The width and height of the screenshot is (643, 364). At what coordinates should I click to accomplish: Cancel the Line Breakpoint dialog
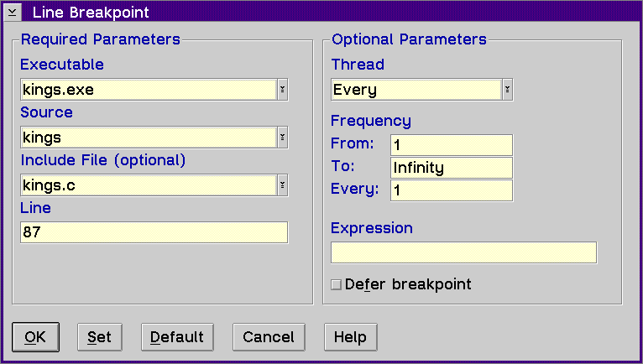(269, 337)
